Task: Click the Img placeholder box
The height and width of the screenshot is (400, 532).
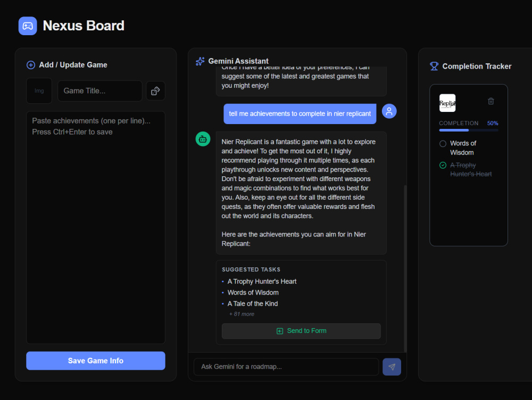Action: tap(39, 91)
